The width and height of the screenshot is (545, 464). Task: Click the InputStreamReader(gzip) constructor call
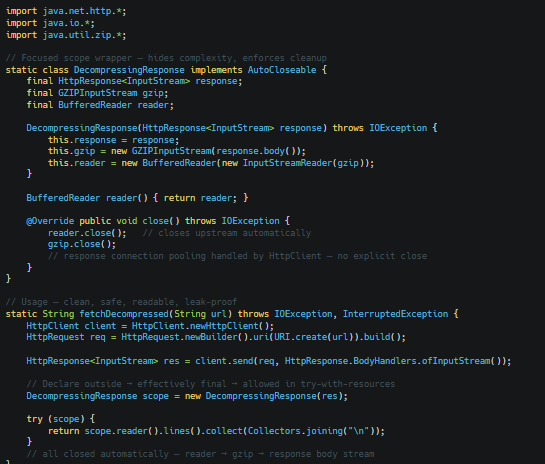pyautogui.click(x=303, y=163)
